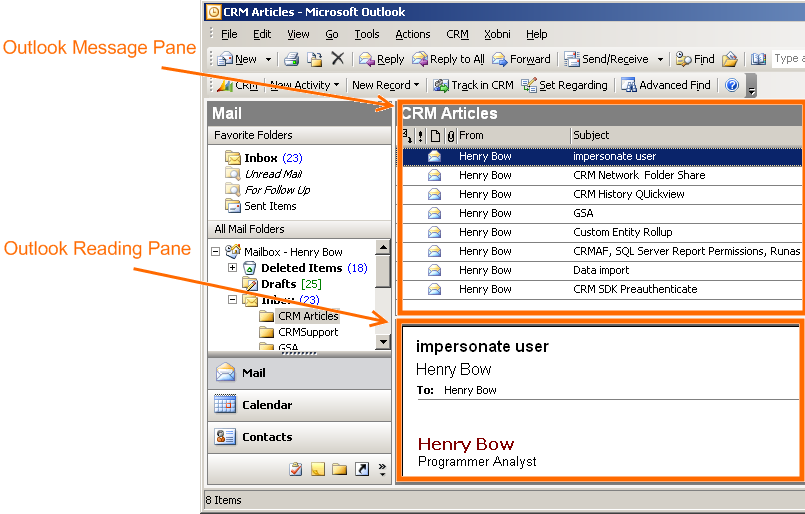Image resolution: width=805 pixels, height=514 pixels.
Task: Collapse the Mailbox - Henry Bow tree
Action: pyautogui.click(x=216, y=252)
